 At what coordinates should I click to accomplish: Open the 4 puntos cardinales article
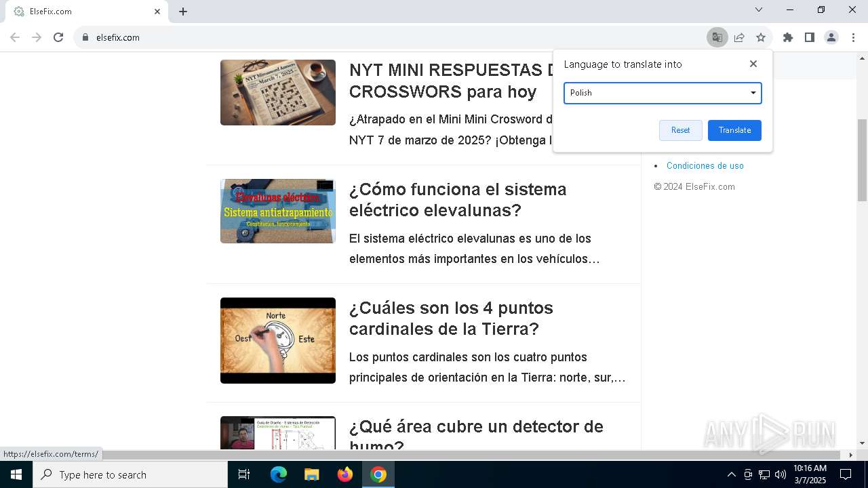pyautogui.click(x=451, y=318)
